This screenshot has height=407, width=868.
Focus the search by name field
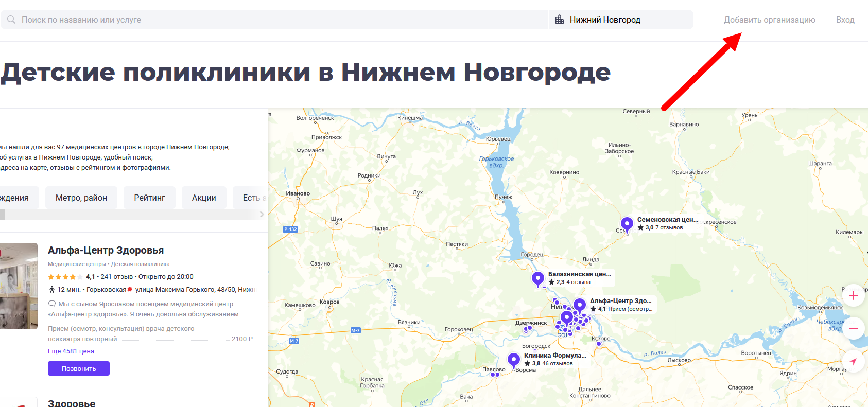[x=274, y=20]
